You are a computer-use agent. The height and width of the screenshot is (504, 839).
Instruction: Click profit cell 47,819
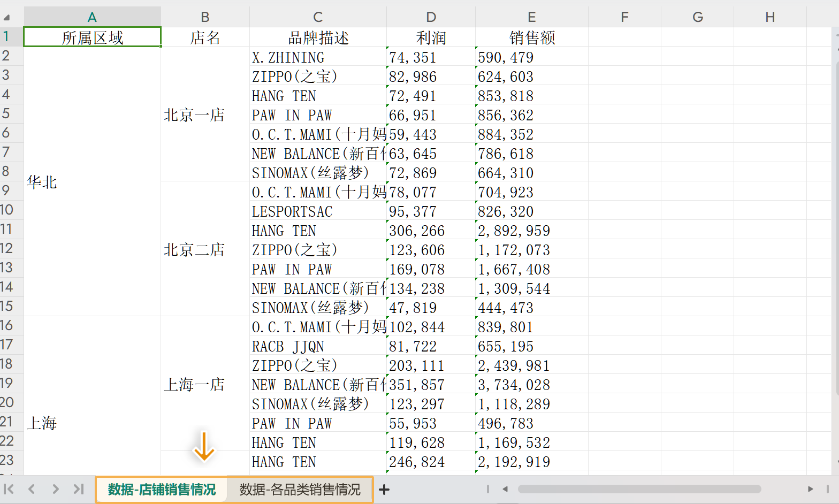[431, 307]
